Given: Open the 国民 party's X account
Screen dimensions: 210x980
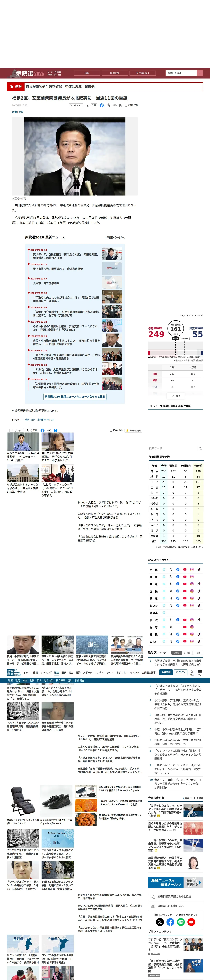Looking at the screenshot, I should click(171, 591).
